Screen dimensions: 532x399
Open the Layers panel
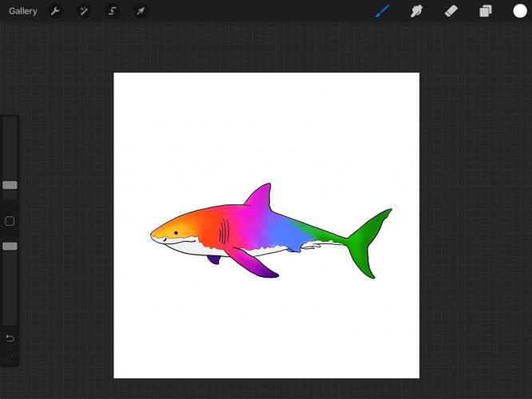485,11
